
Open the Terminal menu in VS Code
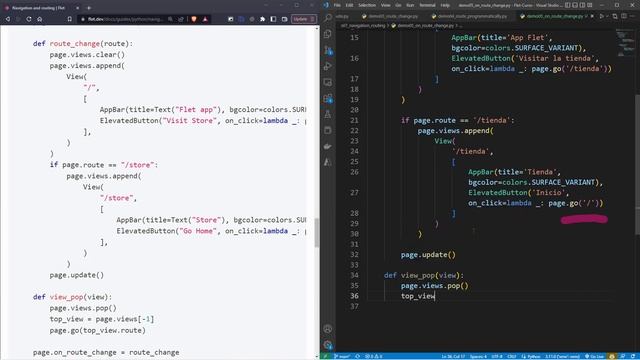(427, 5)
